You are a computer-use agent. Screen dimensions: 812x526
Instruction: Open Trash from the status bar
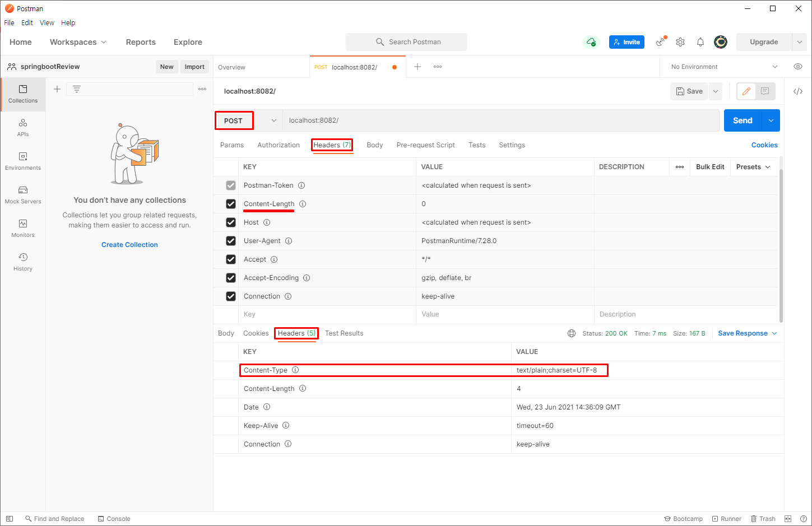(x=763, y=519)
